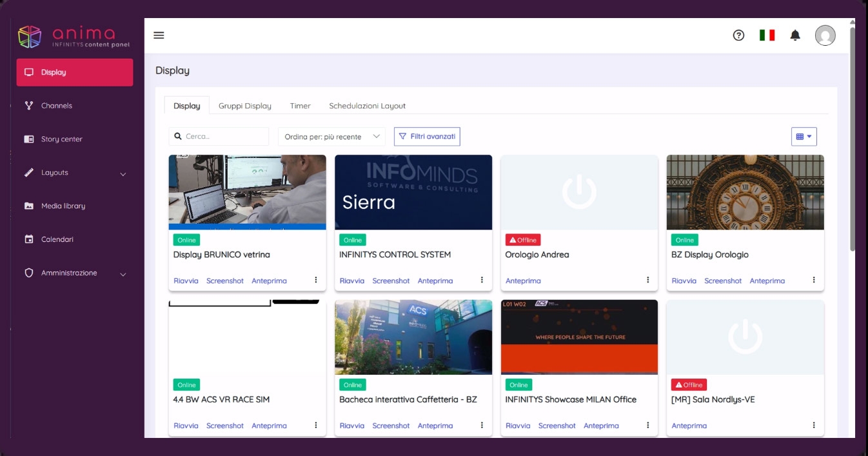Open INFINITYS Showcase MILAN Office thumbnail
The image size is (868, 456).
tap(579, 337)
